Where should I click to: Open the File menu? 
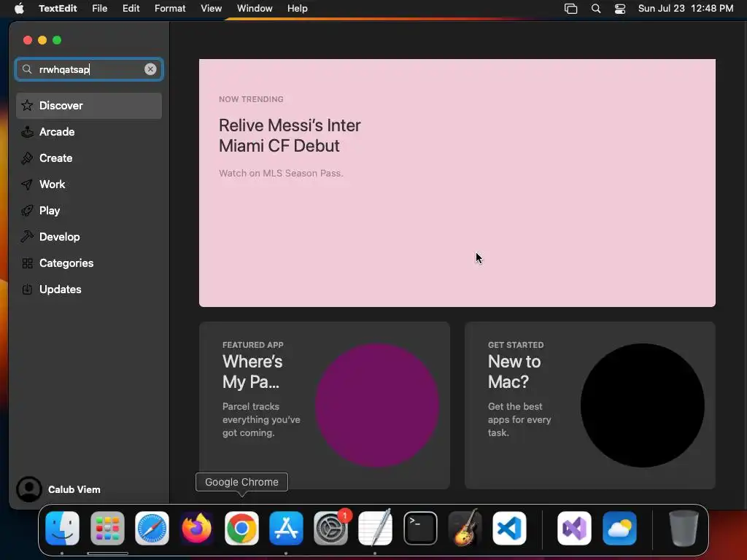99,9
